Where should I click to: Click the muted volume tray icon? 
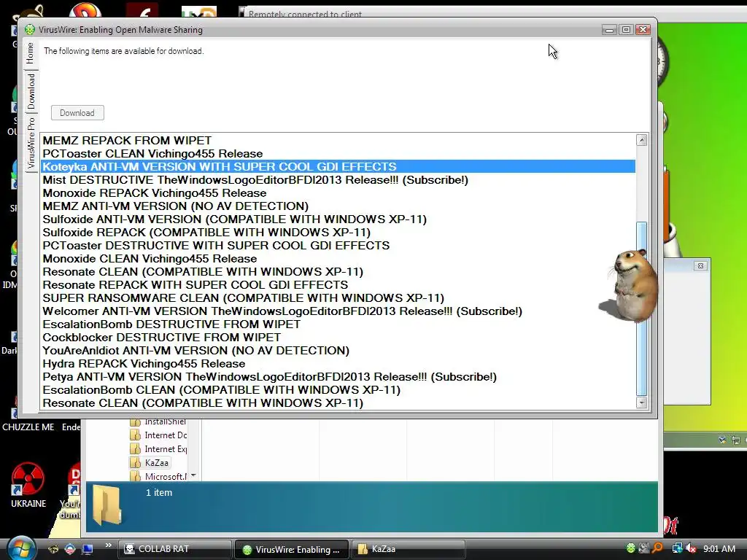click(x=691, y=548)
